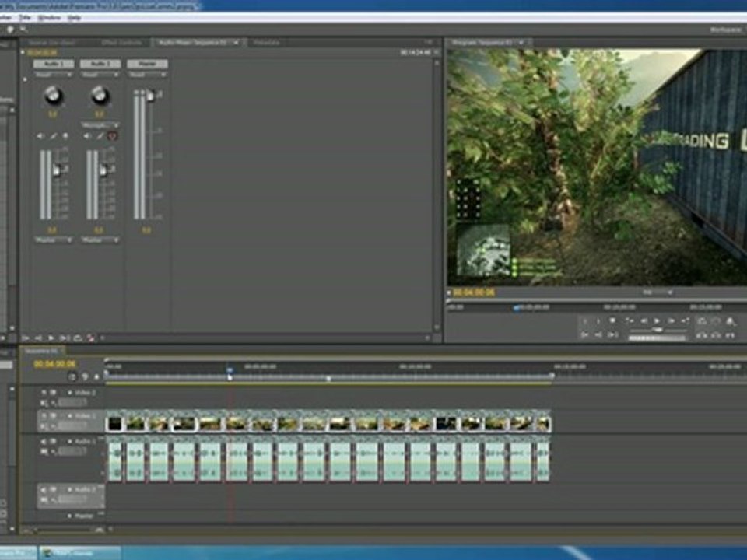Toggle Snap in the timeline header

click(72, 376)
